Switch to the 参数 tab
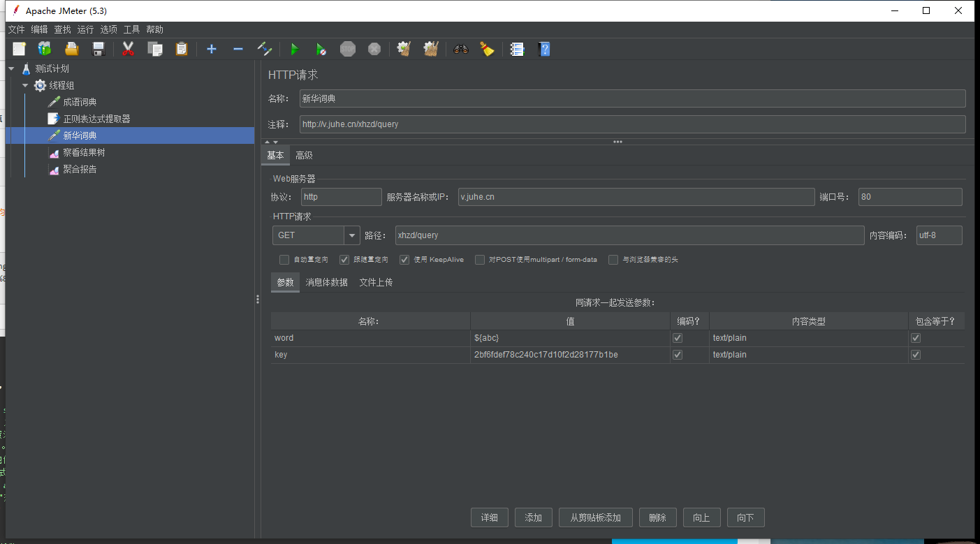980x544 pixels. click(x=285, y=282)
